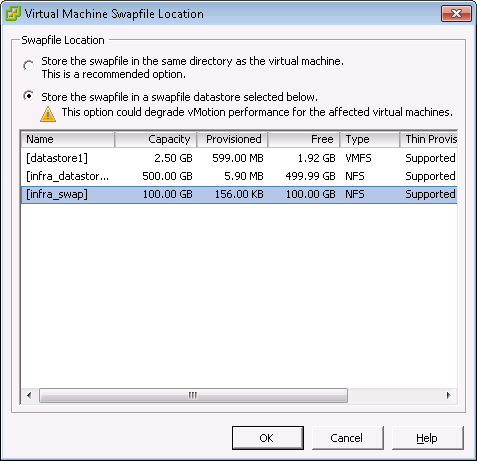The width and height of the screenshot is (477, 461).
Task: Sort by Free column header
Action: pyautogui.click(x=304, y=139)
